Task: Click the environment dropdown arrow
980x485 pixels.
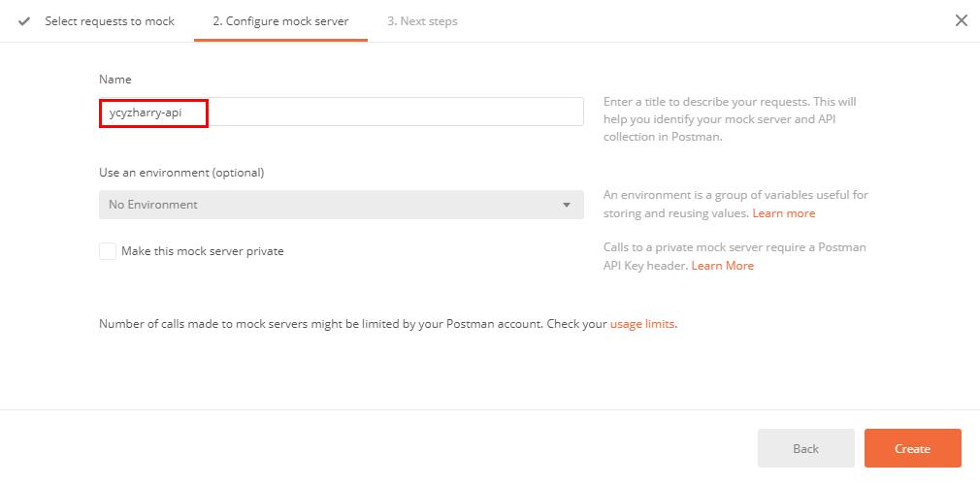Action: (x=567, y=205)
